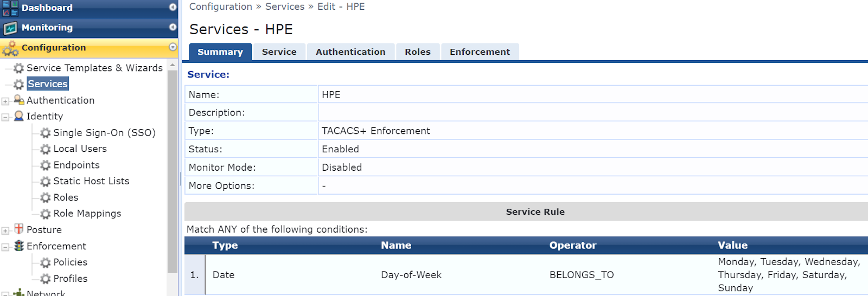Image resolution: width=868 pixels, height=296 pixels.
Task: Open Static Host Lists
Action: (91, 181)
